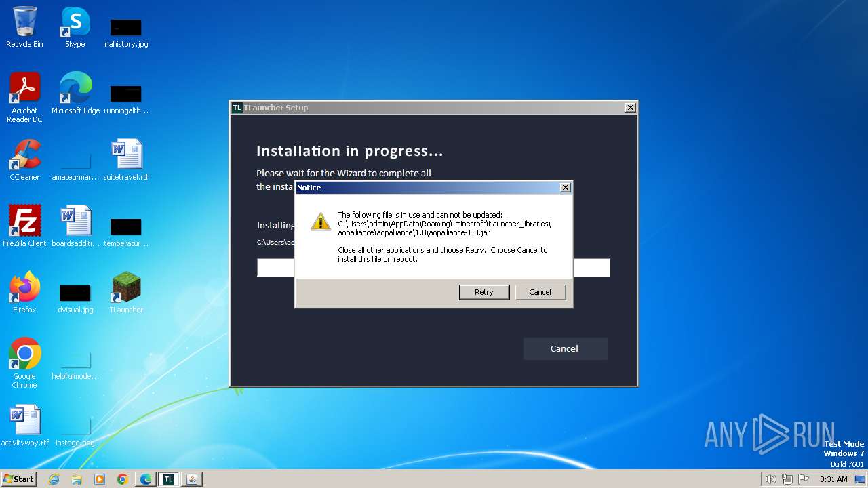868x488 pixels.
Task: Open Windows Explorer from taskbar
Action: click(x=77, y=479)
